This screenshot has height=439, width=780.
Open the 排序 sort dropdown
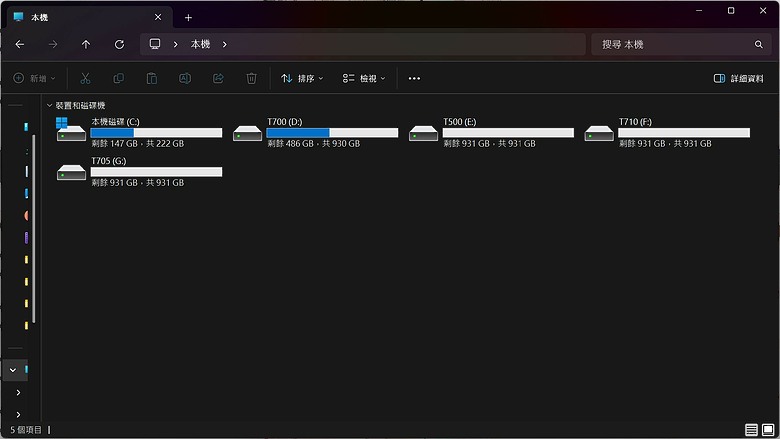[302, 79]
